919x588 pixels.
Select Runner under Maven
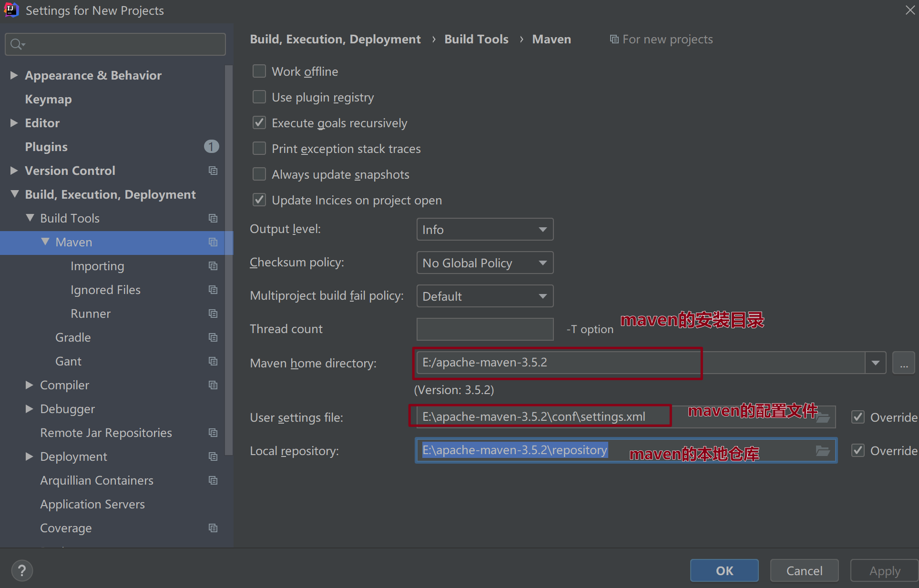pos(91,314)
